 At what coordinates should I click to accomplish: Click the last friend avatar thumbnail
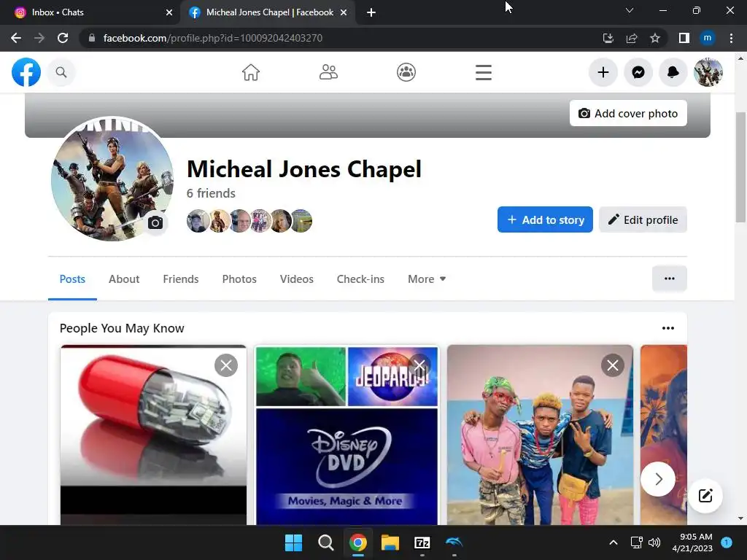tap(301, 221)
